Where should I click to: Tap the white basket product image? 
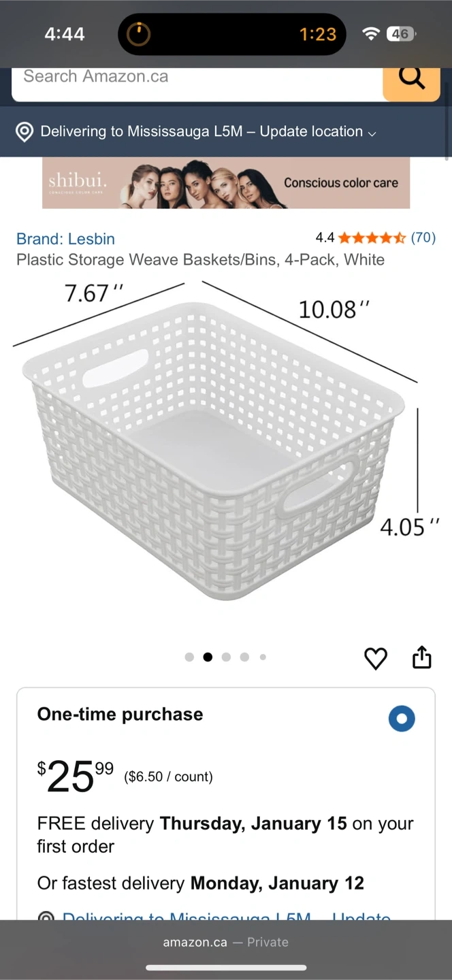pyautogui.click(x=214, y=449)
